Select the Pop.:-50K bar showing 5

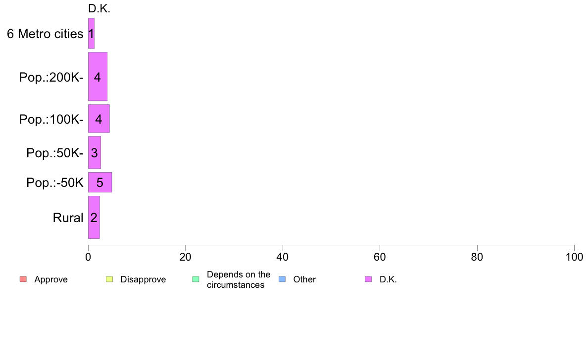tap(100, 182)
